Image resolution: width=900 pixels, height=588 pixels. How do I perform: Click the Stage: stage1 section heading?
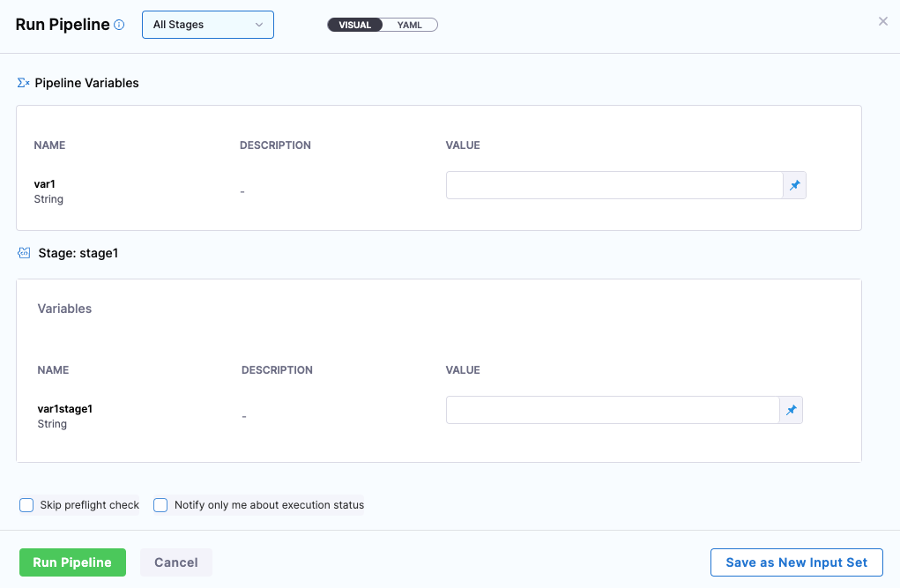pyautogui.click(x=78, y=253)
